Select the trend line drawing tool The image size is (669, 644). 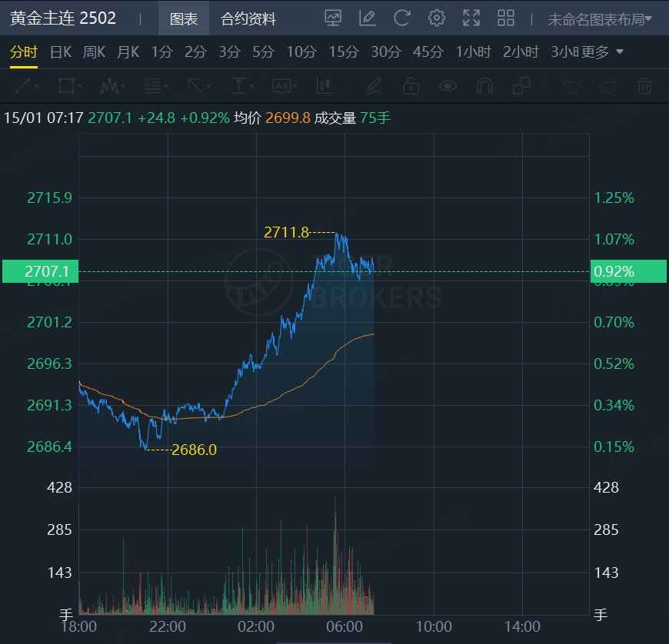click(x=22, y=85)
